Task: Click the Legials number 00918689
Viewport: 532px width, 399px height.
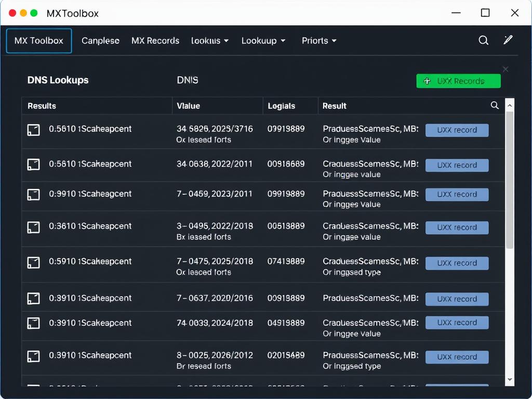Action: [286, 164]
